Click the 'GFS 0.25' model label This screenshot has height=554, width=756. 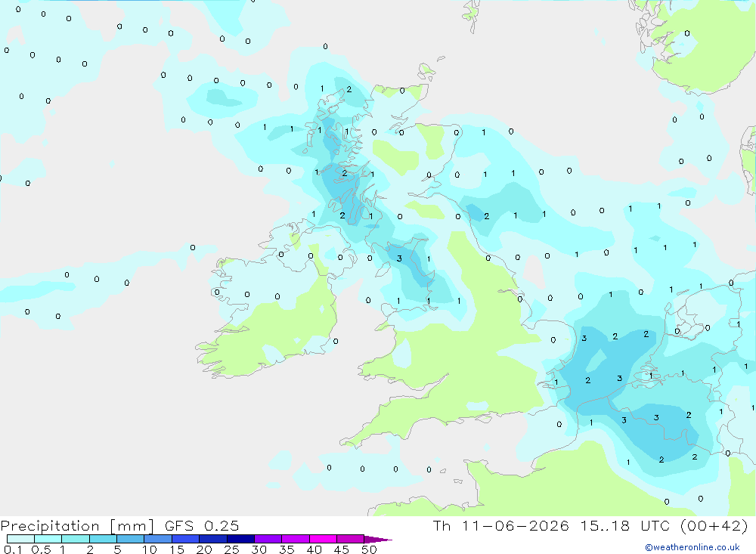click(202, 525)
